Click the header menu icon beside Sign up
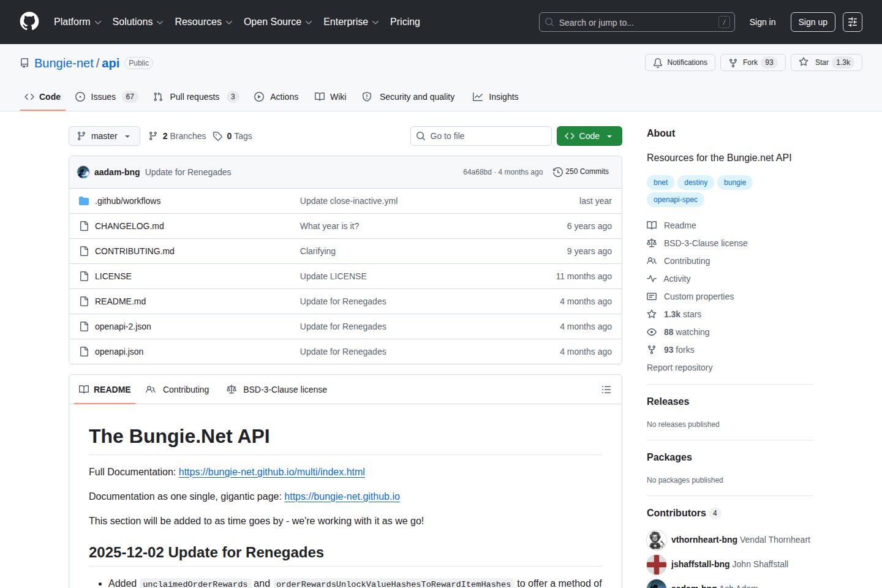The width and height of the screenshot is (882, 588). point(852,22)
